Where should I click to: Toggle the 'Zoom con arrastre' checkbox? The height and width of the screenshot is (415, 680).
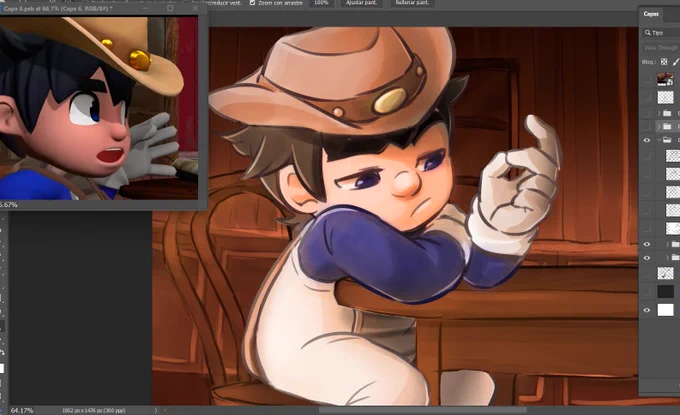coord(252,3)
